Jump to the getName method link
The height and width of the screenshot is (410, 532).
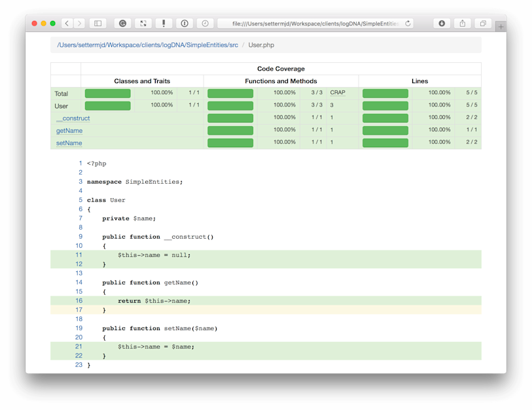click(x=69, y=131)
